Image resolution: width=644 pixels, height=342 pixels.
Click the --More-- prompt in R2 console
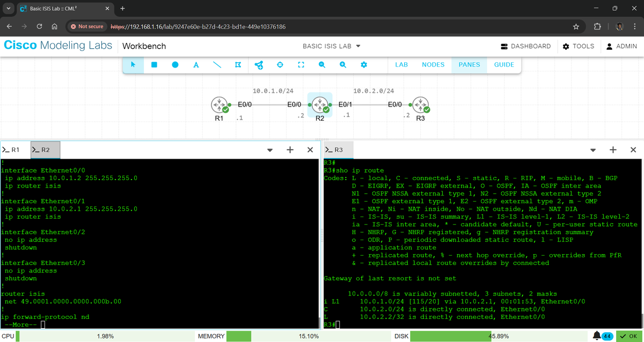21,324
